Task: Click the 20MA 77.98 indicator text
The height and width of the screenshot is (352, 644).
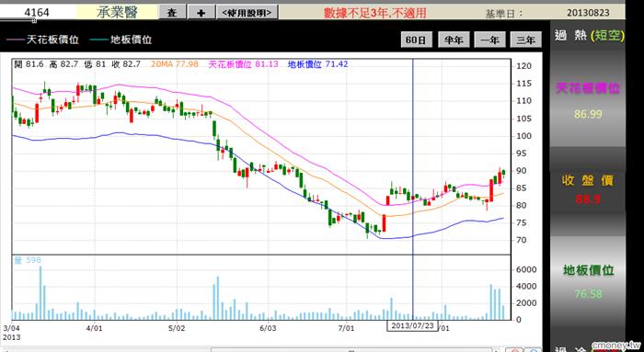Action: 175,64
